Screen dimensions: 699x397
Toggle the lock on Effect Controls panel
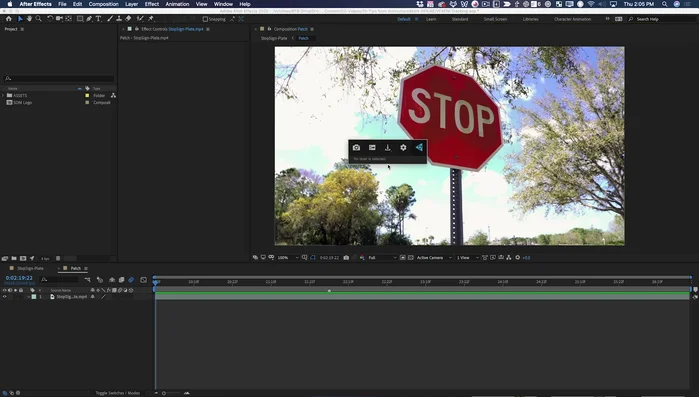point(137,29)
